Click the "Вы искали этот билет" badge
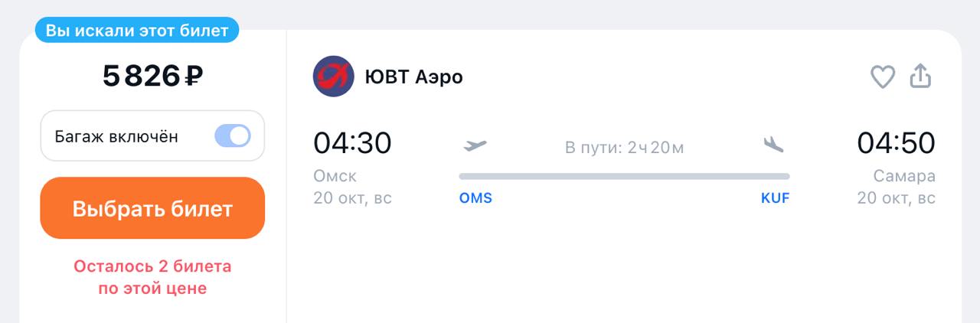Viewport: 980px width, 323px height. pos(137,31)
